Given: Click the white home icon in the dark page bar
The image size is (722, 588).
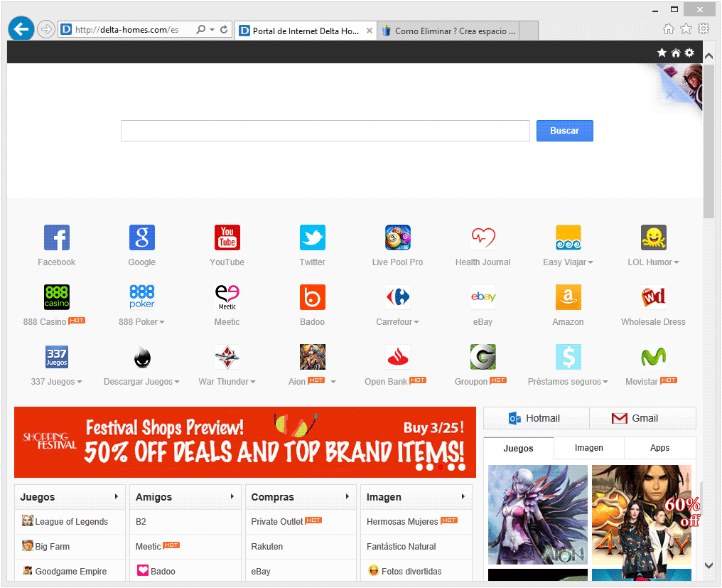Looking at the screenshot, I should coord(676,53).
